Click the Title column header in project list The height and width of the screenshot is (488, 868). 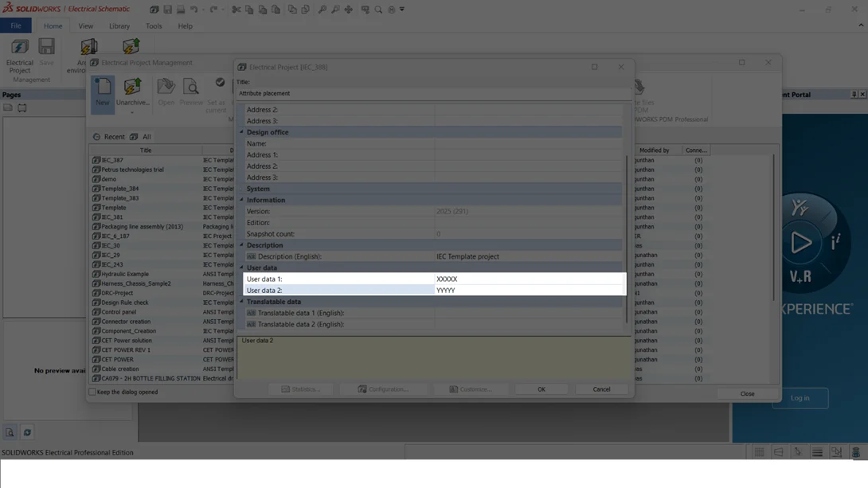[146, 150]
